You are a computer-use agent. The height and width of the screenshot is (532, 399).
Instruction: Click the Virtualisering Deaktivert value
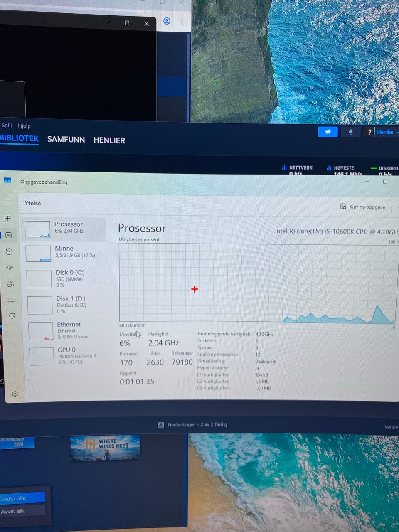(265, 362)
